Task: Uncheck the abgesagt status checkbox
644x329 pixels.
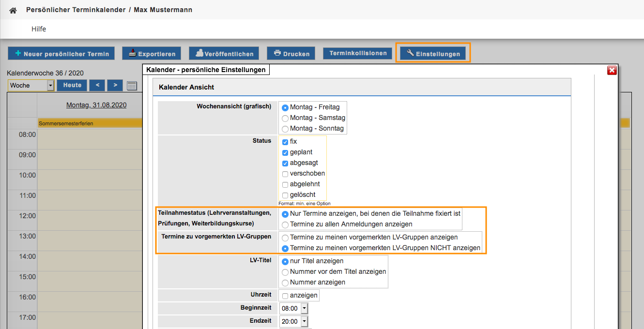Action: [285, 163]
